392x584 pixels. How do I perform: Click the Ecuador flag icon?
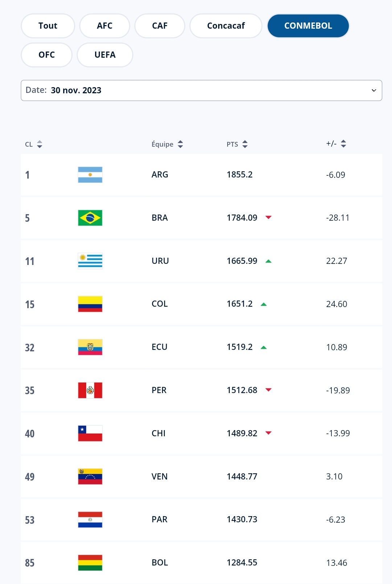pyautogui.click(x=90, y=347)
